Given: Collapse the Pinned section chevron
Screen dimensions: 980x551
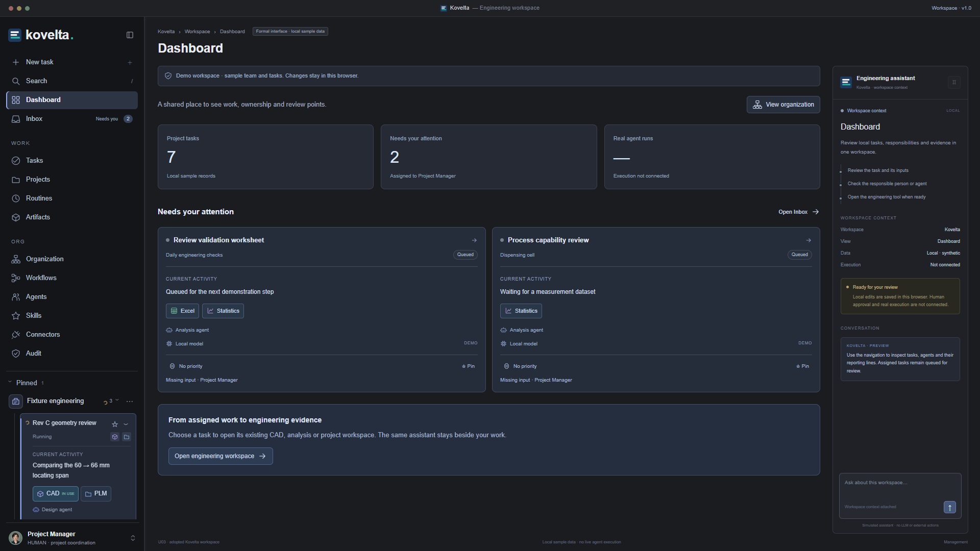Looking at the screenshot, I should [x=10, y=383].
